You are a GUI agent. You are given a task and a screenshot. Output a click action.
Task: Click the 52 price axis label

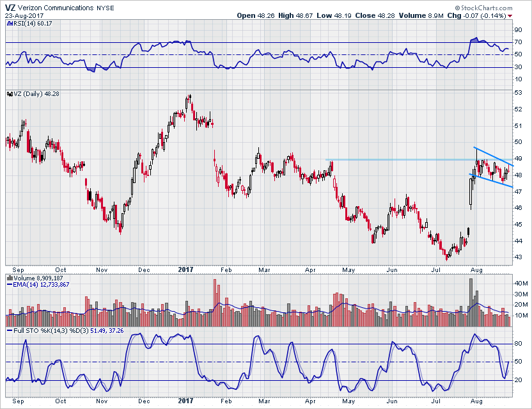pyautogui.click(x=518, y=109)
